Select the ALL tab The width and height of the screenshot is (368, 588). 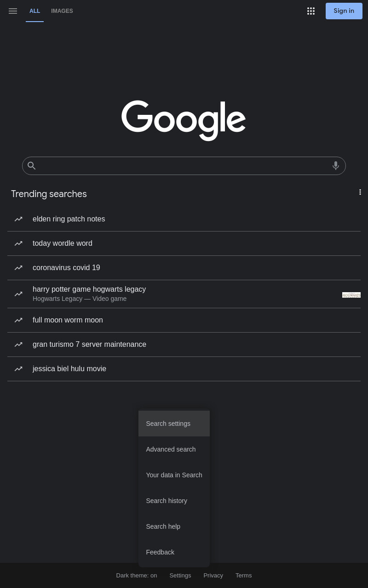click(35, 11)
